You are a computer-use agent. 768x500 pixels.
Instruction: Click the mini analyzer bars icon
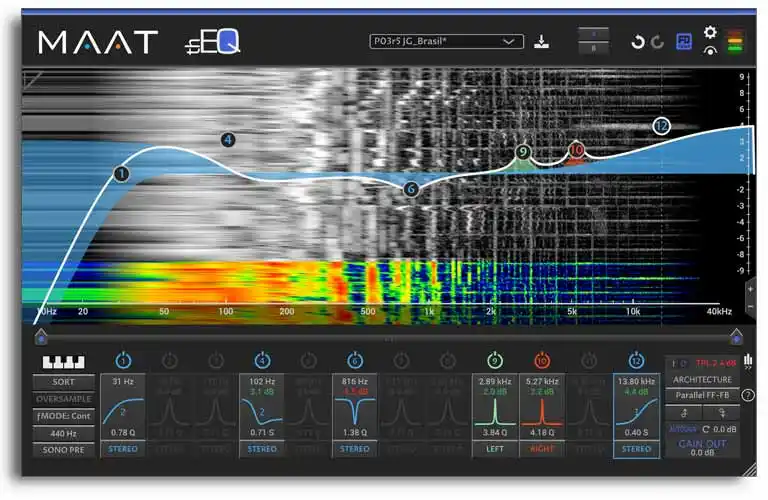pos(747,361)
